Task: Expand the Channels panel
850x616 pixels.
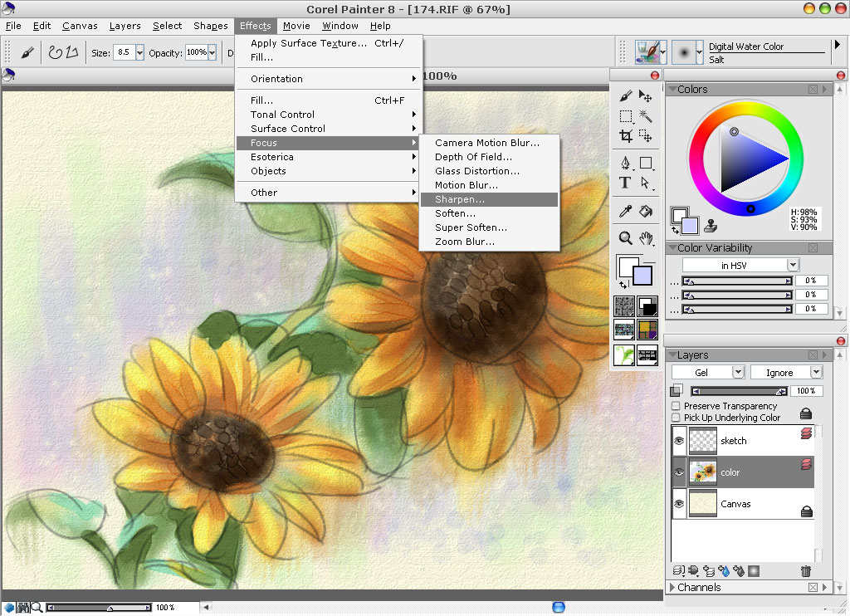Action: (672, 587)
